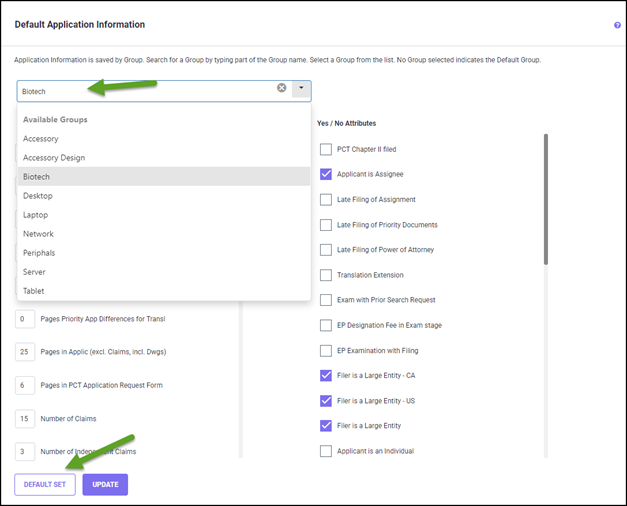Open the help question mark icon
The width and height of the screenshot is (627, 506).
(x=617, y=25)
